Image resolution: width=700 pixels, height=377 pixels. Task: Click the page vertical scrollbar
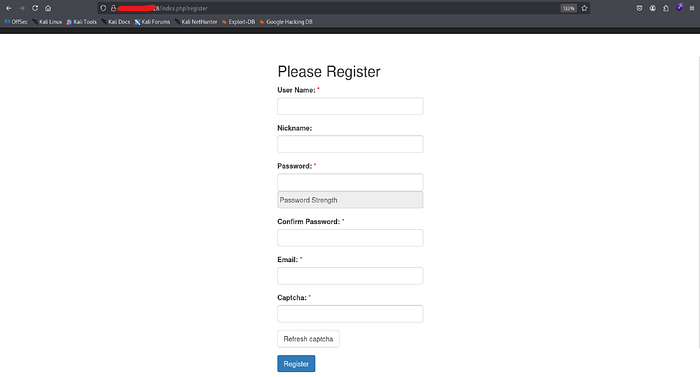[x=698, y=201]
